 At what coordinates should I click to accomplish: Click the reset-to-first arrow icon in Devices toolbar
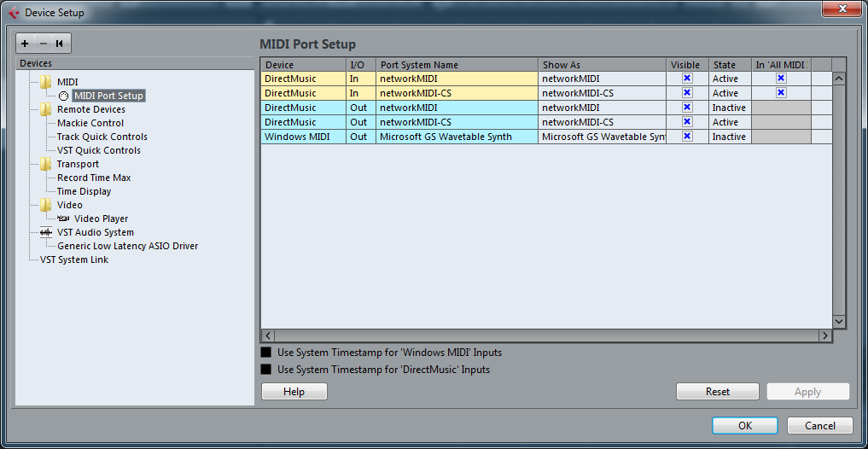pyautogui.click(x=60, y=44)
